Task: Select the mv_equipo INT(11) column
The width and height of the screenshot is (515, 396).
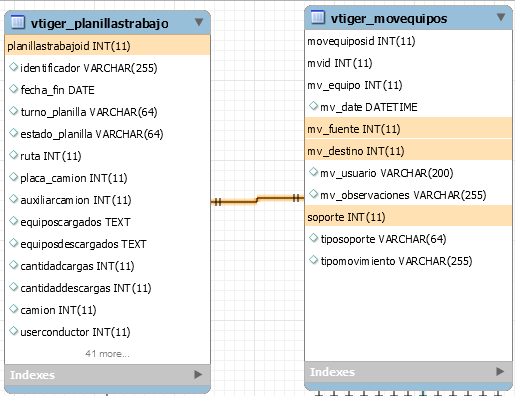Action: click(x=408, y=85)
